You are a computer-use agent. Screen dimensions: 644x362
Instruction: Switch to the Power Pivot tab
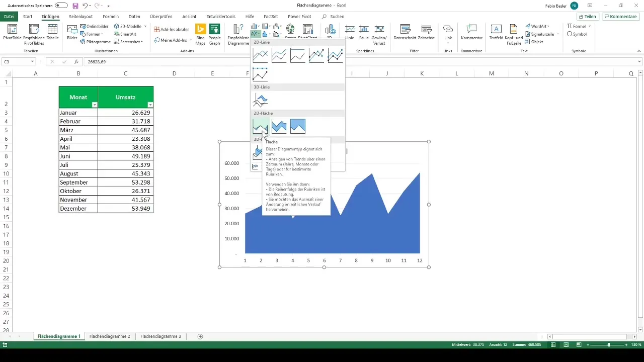pos(299,16)
